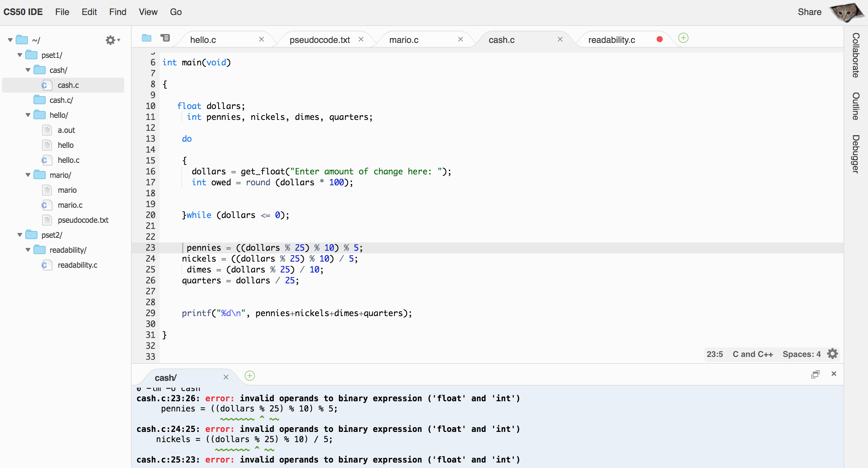Screen dimensions: 868x468
Task: Open the Go menu
Action: pos(176,12)
